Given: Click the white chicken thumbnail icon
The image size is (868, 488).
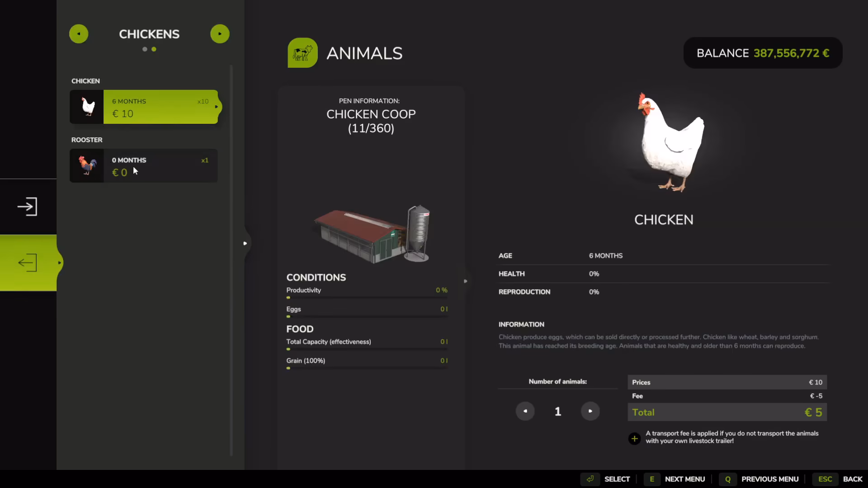Looking at the screenshot, I should 87,107.
